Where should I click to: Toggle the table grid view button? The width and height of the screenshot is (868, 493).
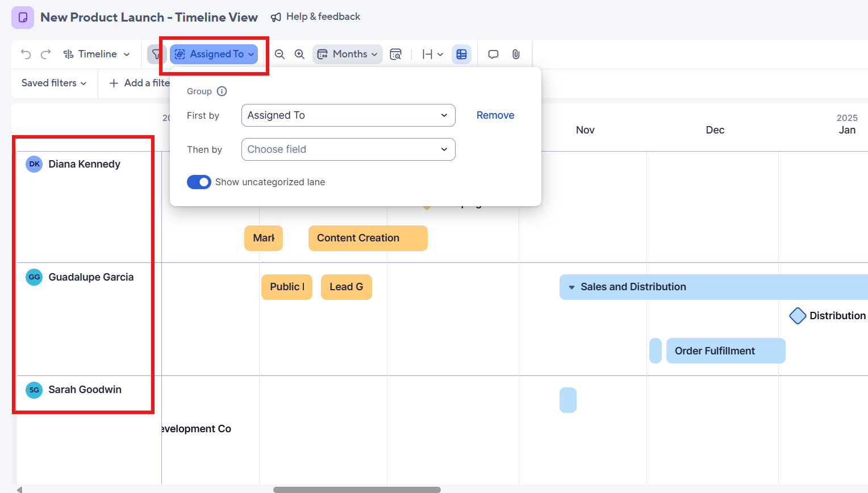click(461, 55)
